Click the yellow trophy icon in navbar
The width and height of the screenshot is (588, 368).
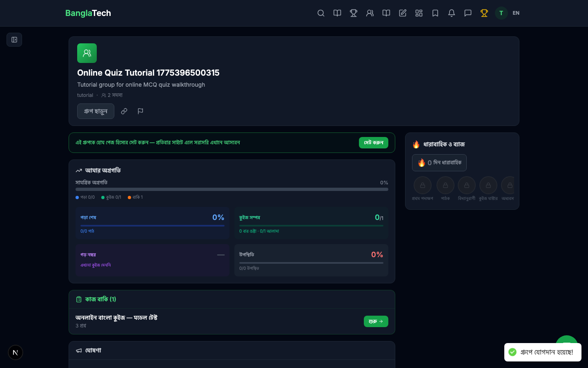pyautogui.click(x=484, y=13)
